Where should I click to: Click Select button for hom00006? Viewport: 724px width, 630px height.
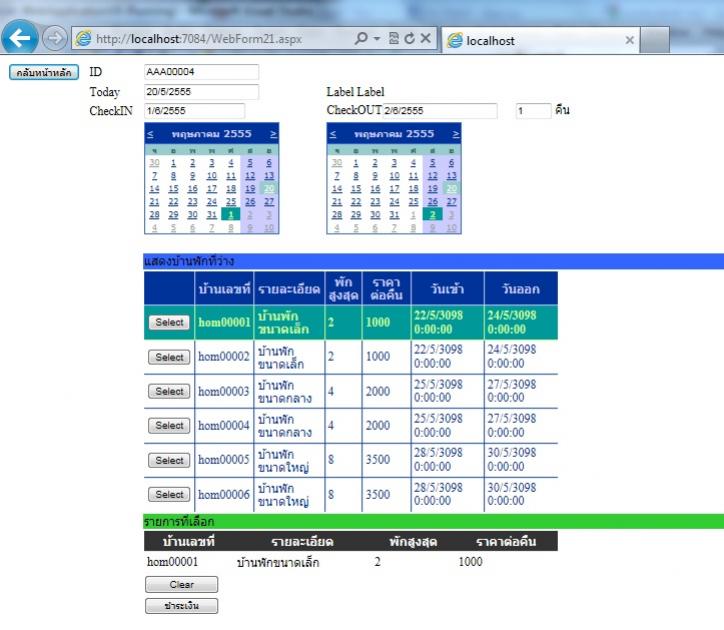[x=169, y=494]
